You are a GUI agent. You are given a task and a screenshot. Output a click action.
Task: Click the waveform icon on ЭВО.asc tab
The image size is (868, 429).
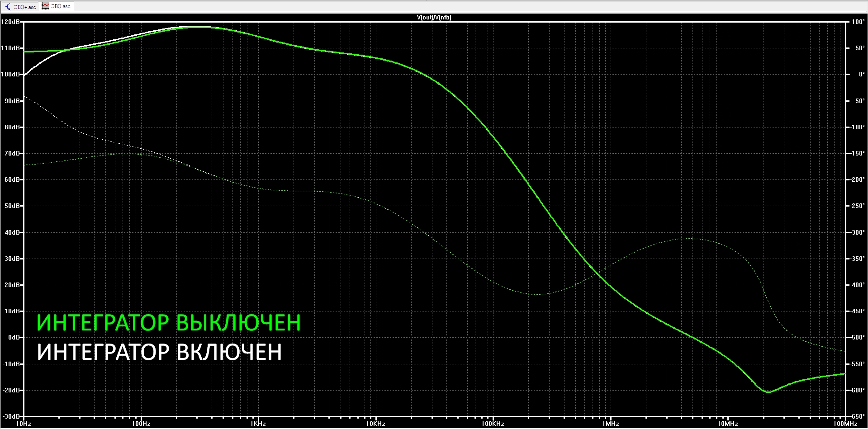click(45, 6)
